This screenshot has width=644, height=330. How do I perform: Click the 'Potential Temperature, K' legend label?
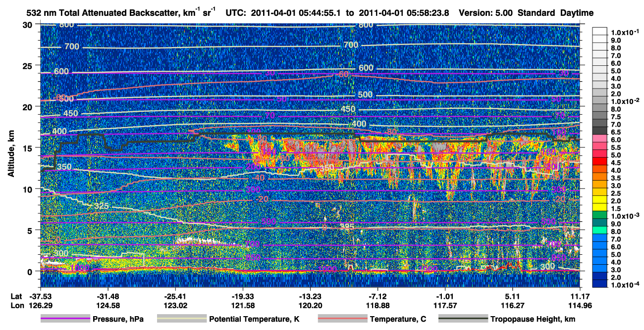(254, 320)
